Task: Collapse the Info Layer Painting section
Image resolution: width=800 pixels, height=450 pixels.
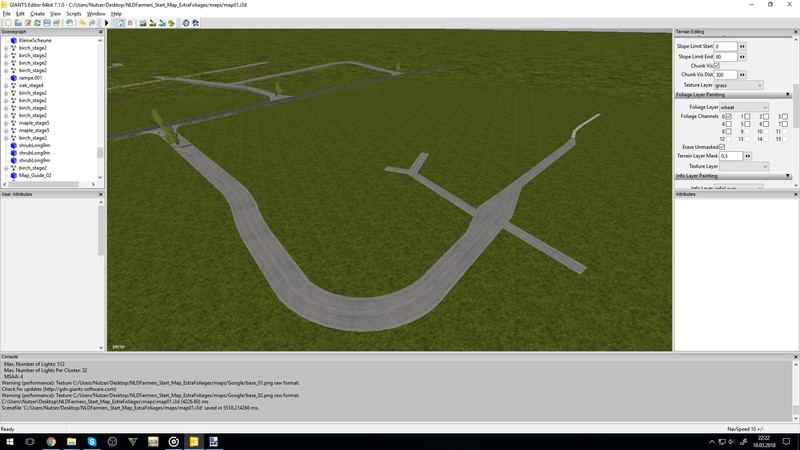Action: (x=787, y=176)
